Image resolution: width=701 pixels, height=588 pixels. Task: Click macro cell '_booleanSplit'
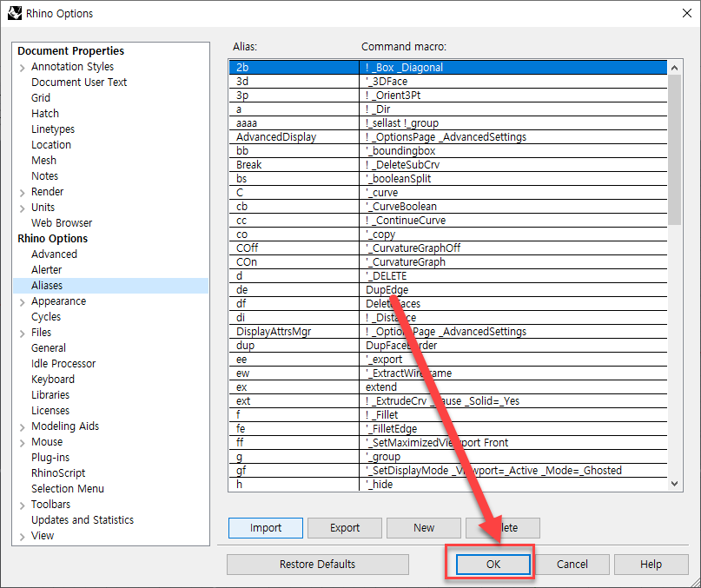click(x=513, y=178)
